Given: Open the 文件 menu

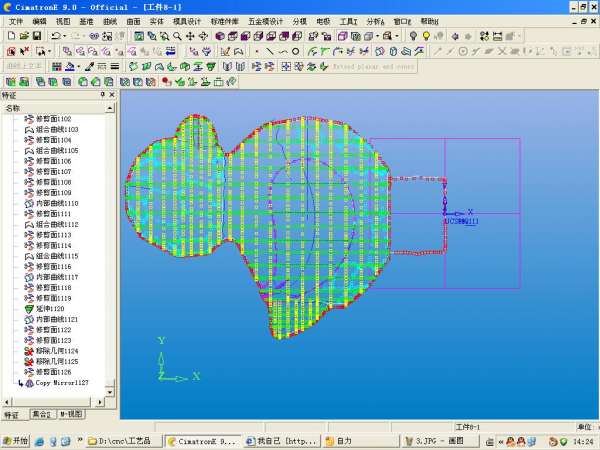Looking at the screenshot, I should click(x=15, y=20).
